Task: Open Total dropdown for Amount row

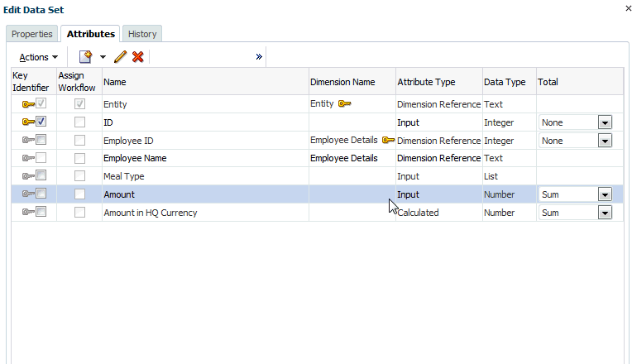Action: [605, 194]
